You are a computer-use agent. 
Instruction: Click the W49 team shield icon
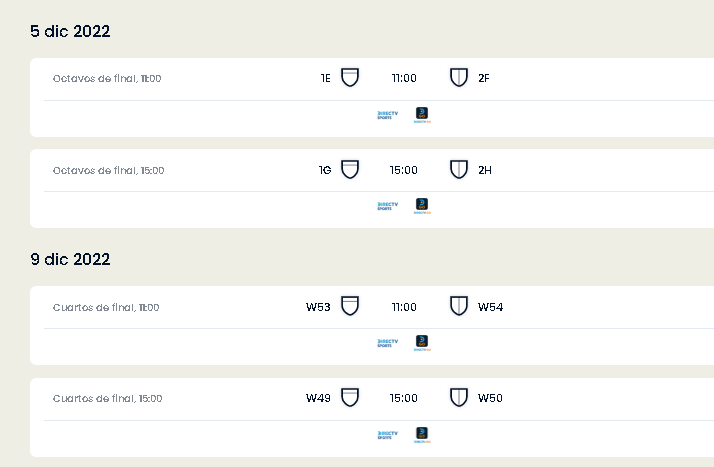point(350,397)
